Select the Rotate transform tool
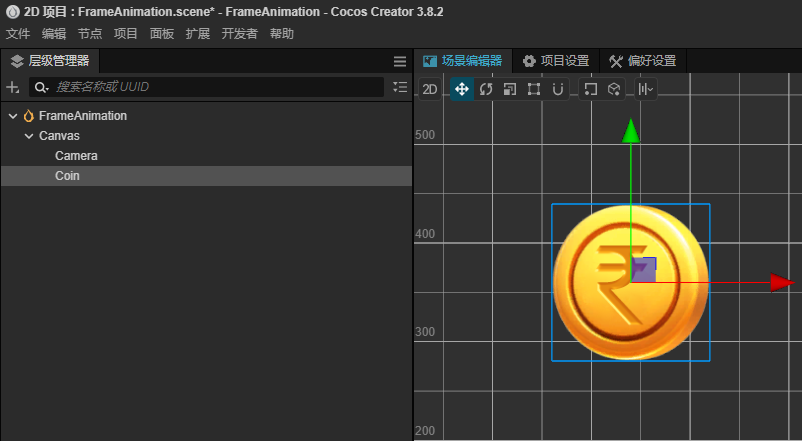 click(x=486, y=90)
